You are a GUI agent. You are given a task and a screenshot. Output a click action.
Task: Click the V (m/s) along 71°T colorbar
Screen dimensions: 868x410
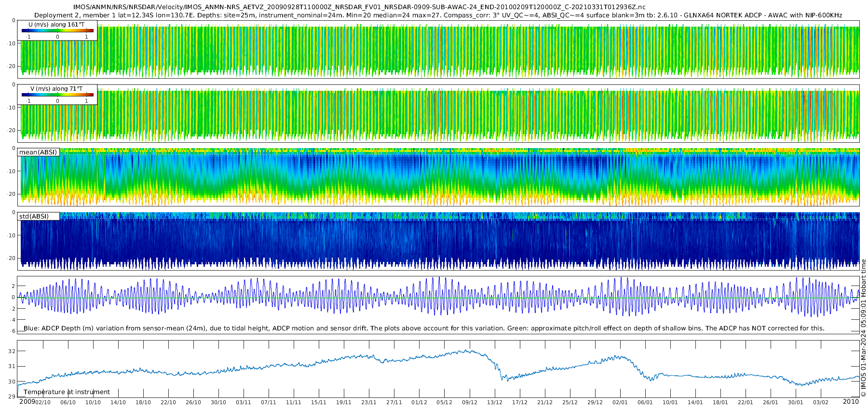click(x=57, y=95)
